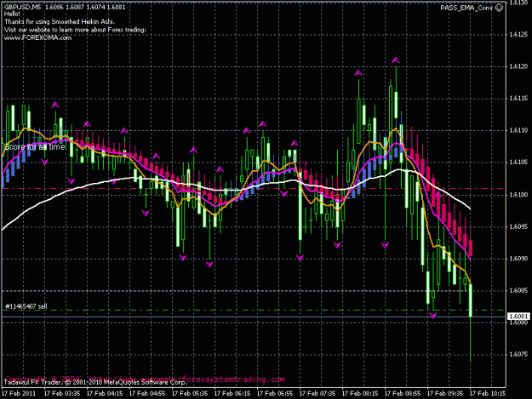Click the '17 Feb 08:15' time axis label

pos(360,394)
